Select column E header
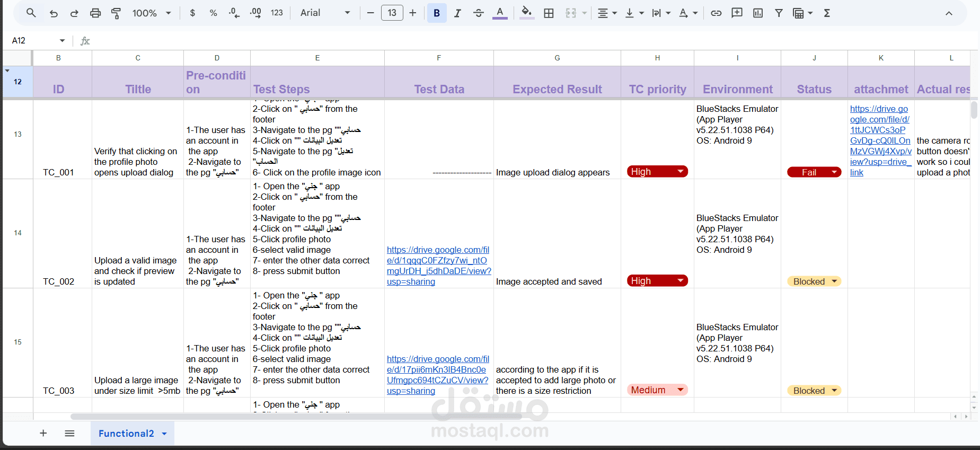The height and width of the screenshot is (450, 980). click(317, 58)
